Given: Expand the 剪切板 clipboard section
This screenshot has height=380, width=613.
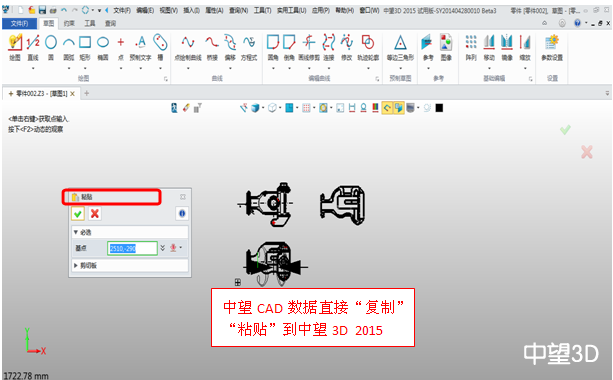Looking at the screenshot, I should pyautogui.click(x=76, y=265).
